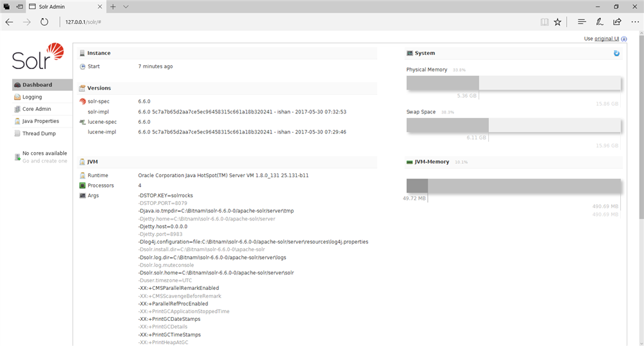The width and height of the screenshot is (644, 346).
Task: Go back in browser
Action: [10, 22]
